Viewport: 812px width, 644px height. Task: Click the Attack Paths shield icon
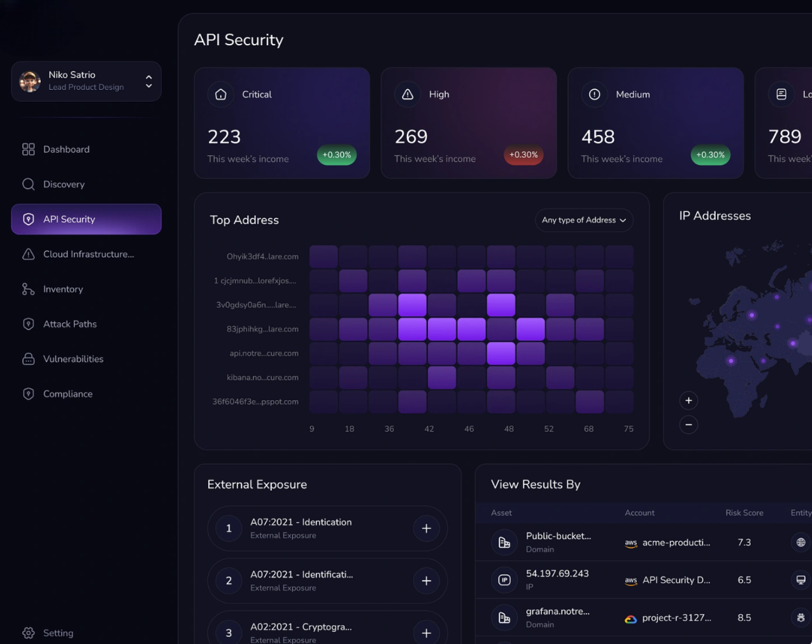[x=28, y=324]
